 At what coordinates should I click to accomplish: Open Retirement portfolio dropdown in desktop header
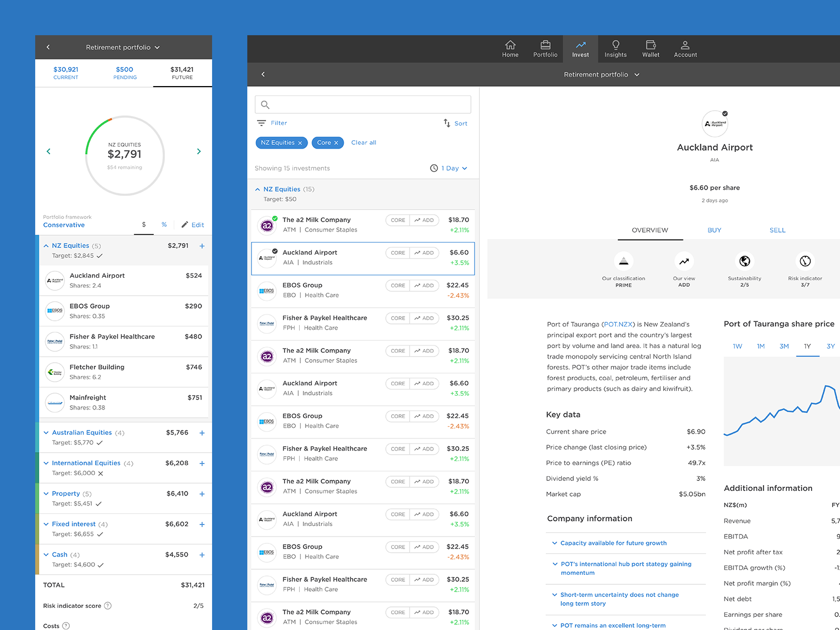(602, 75)
